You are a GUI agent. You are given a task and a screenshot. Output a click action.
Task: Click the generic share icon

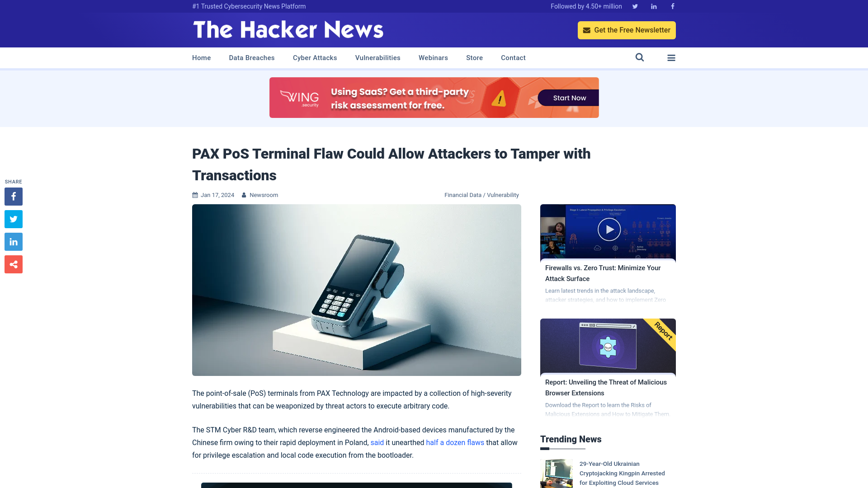pyautogui.click(x=13, y=264)
